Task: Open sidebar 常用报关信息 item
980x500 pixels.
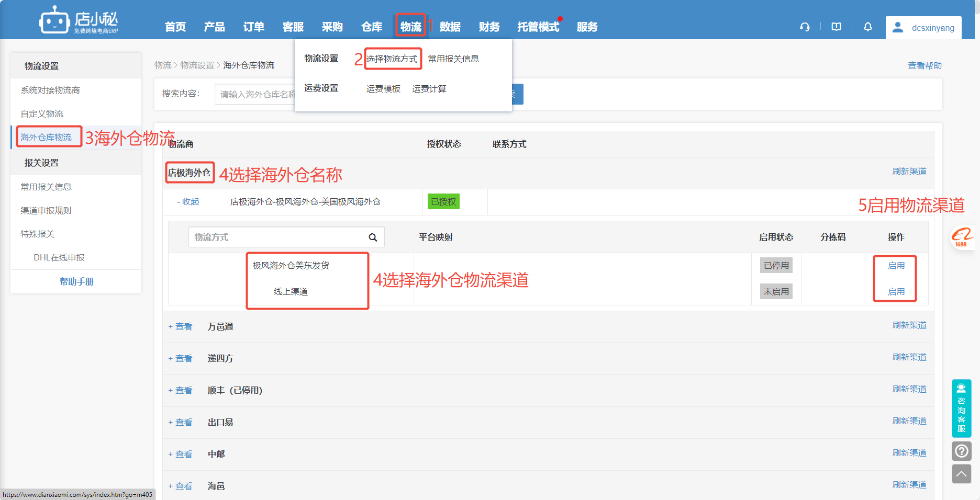Action: [46, 187]
